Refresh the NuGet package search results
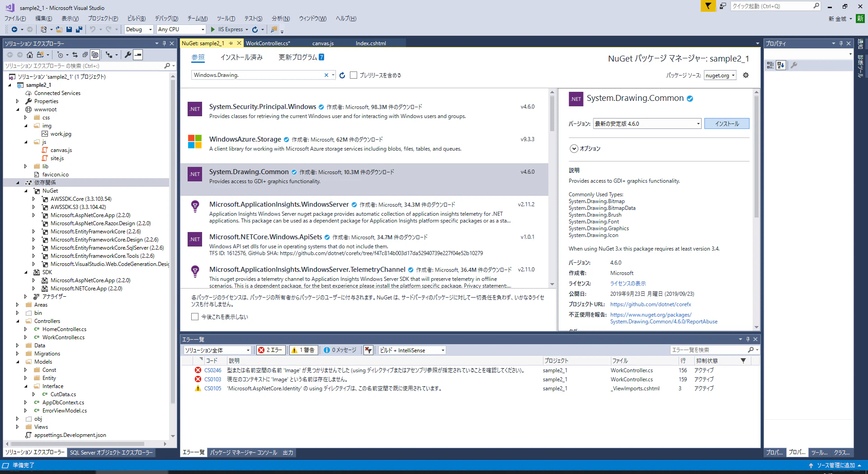 point(342,75)
